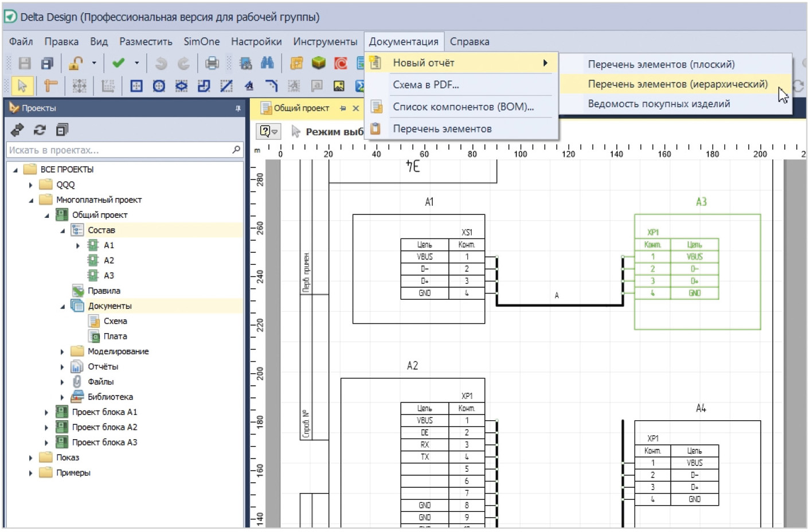Choose Схема в PDF... menu entry
The image size is (810, 532).
click(425, 85)
